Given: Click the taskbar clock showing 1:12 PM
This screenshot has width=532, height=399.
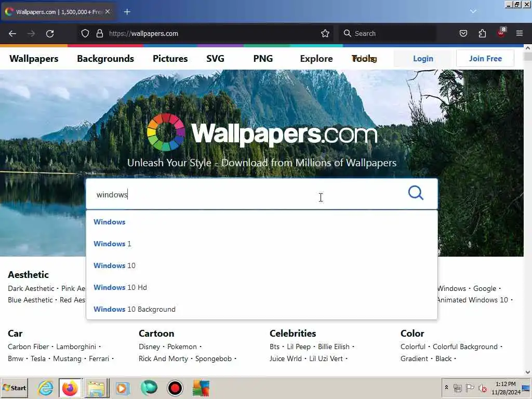Looking at the screenshot, I should (x=506, y=388).
